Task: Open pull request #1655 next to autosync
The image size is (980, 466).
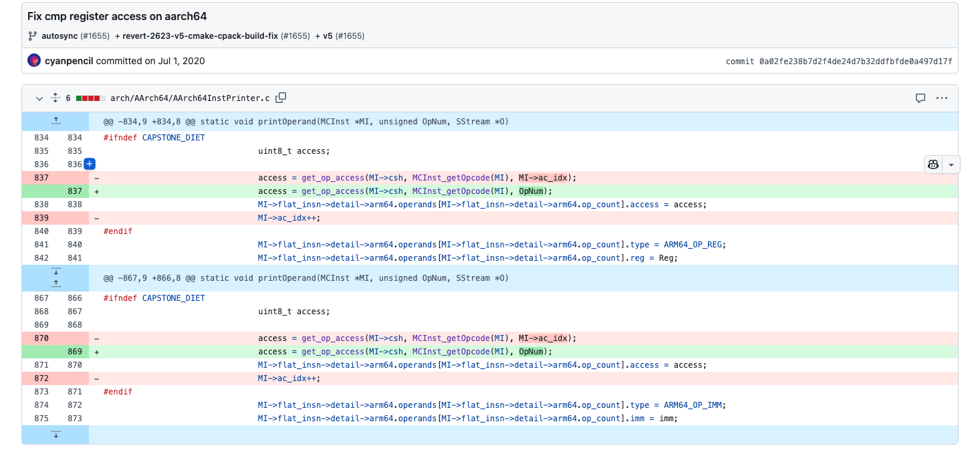Action: point(95,36)
